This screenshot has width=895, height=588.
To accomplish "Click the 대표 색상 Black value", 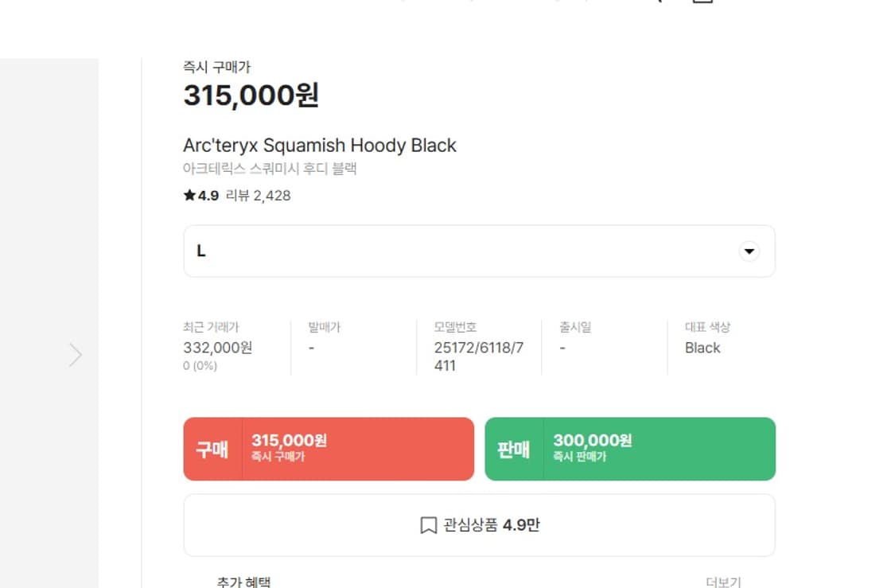I will point(702,348).
